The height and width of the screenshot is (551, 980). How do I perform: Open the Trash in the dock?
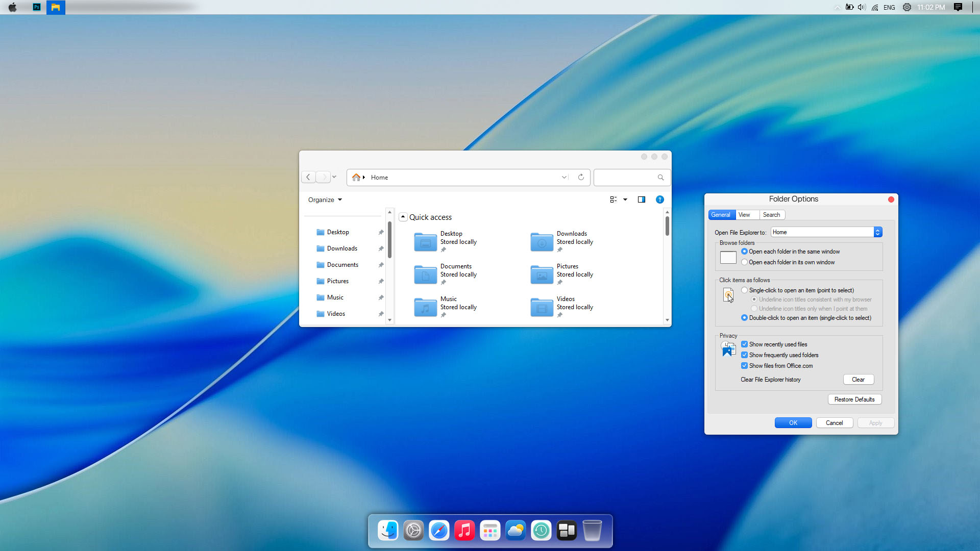tap(592, 531)
